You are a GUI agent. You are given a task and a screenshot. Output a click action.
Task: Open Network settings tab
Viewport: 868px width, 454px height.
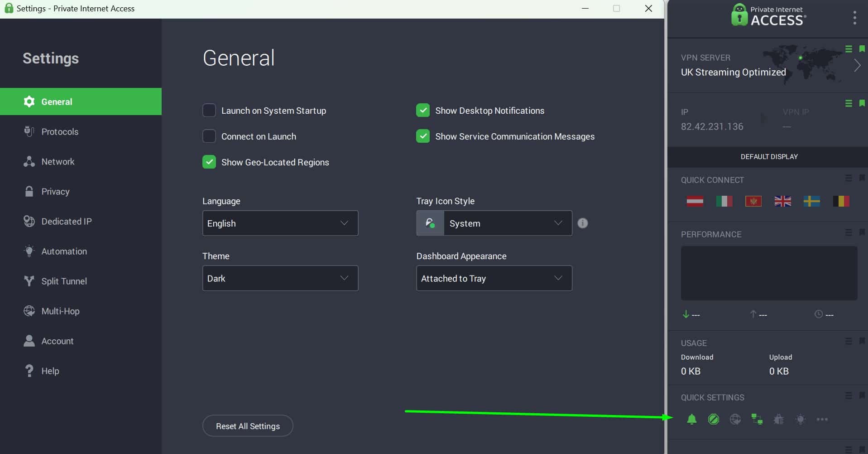(81, 161)
